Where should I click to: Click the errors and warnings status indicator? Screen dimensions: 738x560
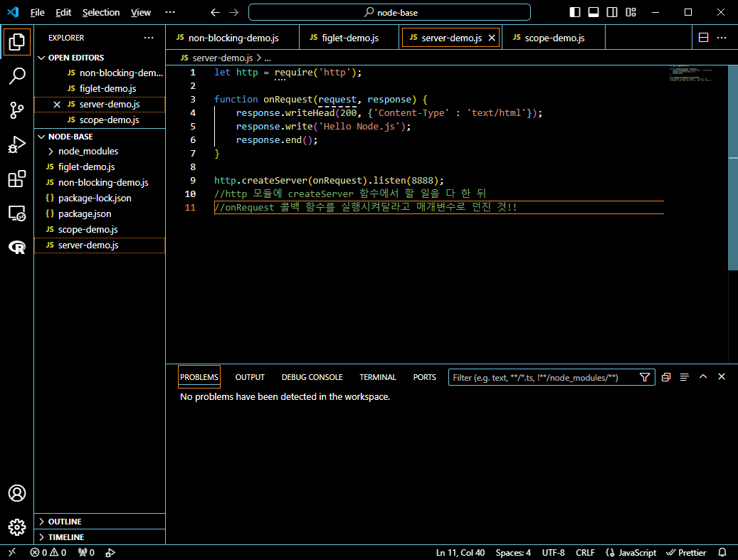pos(48,552)
